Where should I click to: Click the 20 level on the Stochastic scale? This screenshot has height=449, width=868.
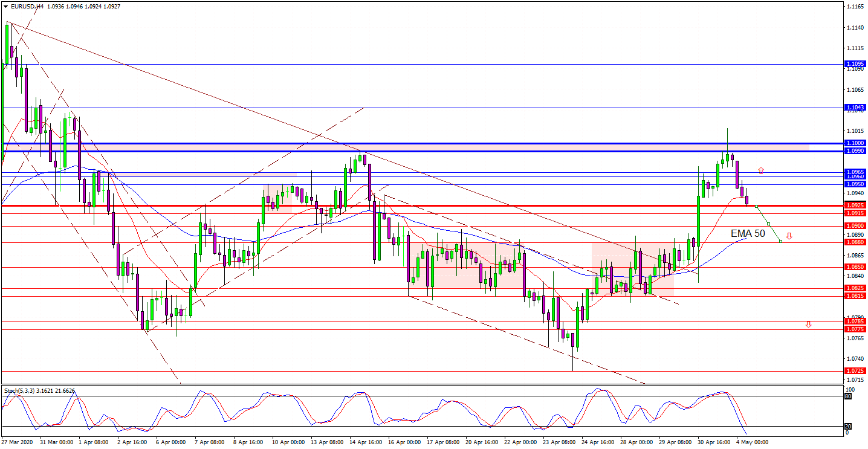[x=849, y=426]
